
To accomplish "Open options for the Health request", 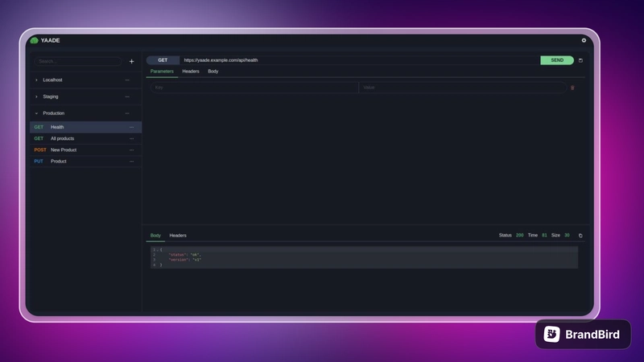I will click(131, 127).
